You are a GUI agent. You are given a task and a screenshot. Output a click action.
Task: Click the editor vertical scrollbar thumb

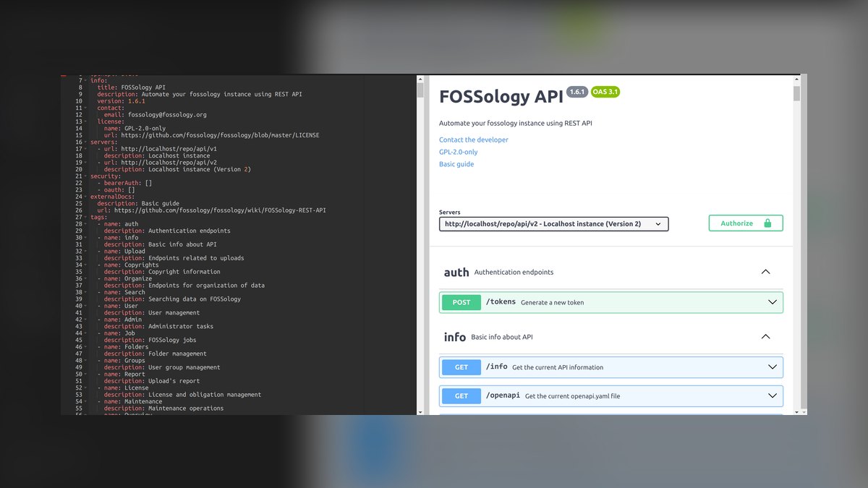pyautogui.click(x=420, y=90)
